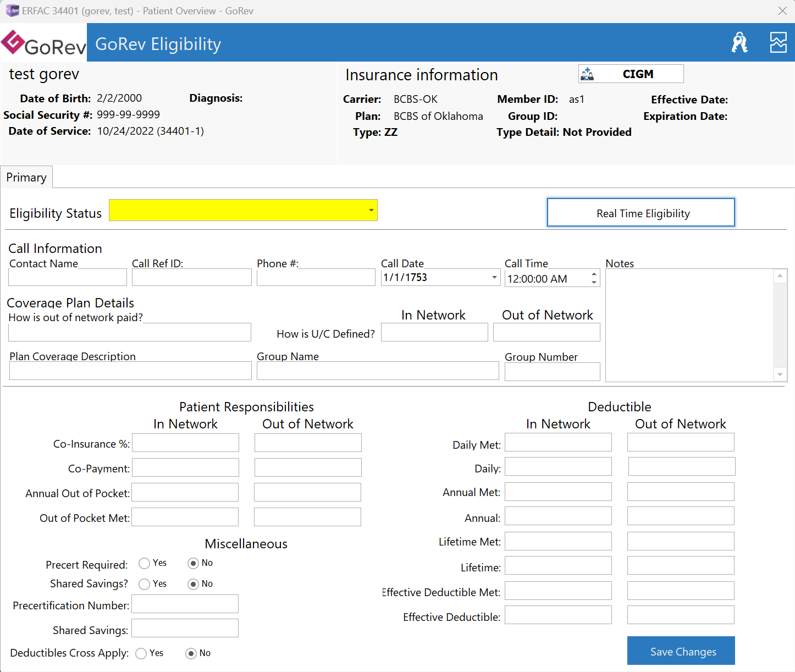Click Out of Network Annual Out of Pocket field
Viewport: 795px width, 672px height.
point(307,492)
